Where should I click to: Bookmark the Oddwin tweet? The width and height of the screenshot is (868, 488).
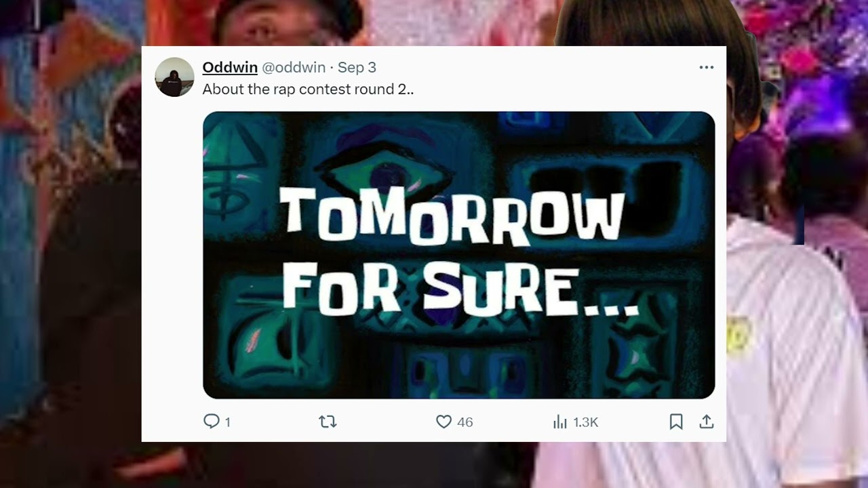pyautogui.click(x=676, y=422)
